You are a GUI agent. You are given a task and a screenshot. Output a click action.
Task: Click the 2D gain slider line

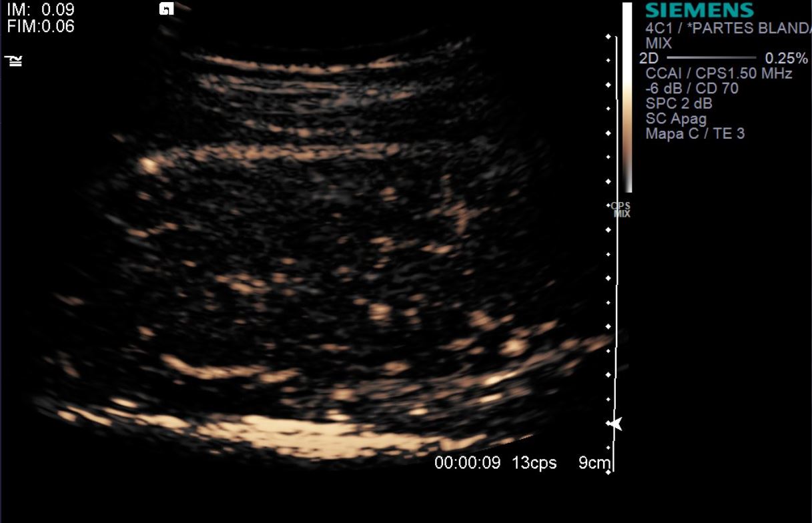click(711, 58)
